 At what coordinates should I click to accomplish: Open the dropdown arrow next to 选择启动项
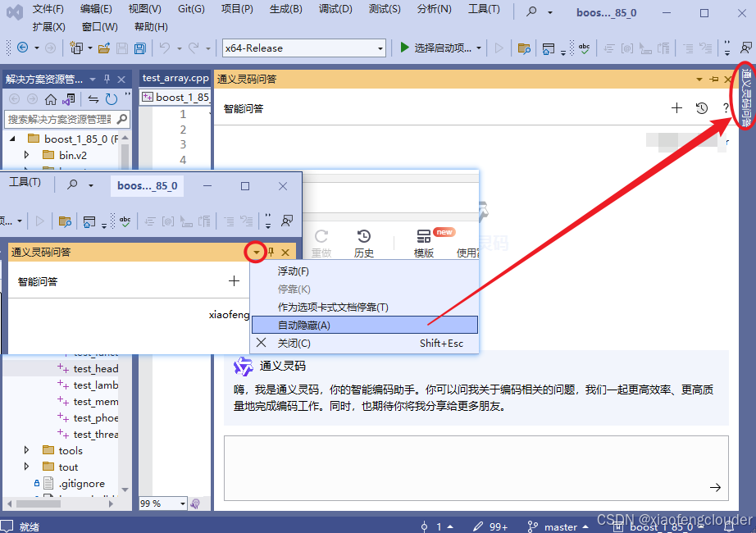(479, 48)
